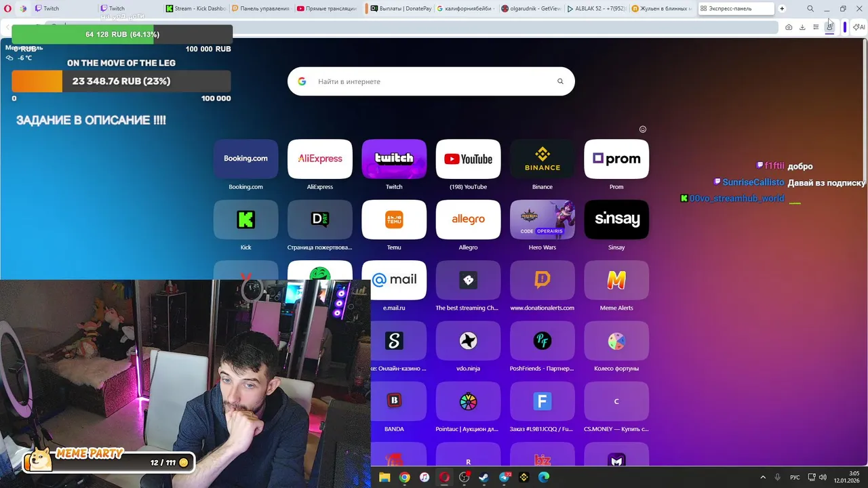Open the Колесо фортуны tile

click(x=616, y=340)
